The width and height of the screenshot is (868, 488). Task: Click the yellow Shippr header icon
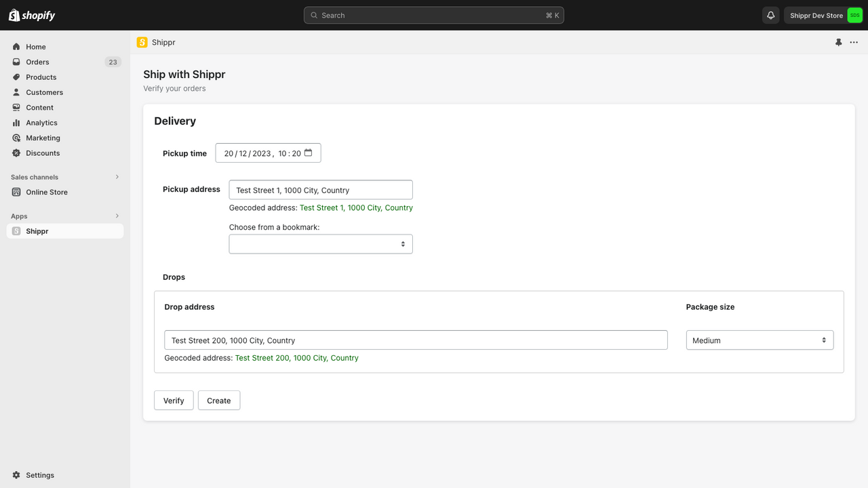tap(142, 42)
